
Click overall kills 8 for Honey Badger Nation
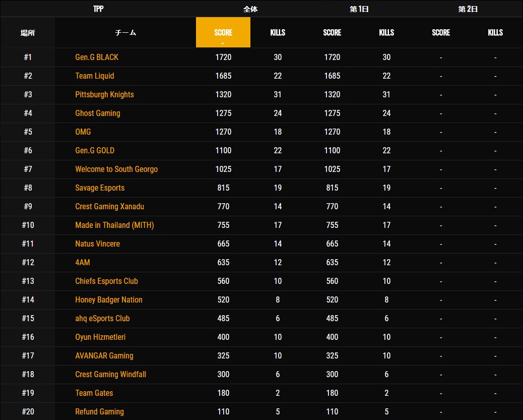coord(278,300)
